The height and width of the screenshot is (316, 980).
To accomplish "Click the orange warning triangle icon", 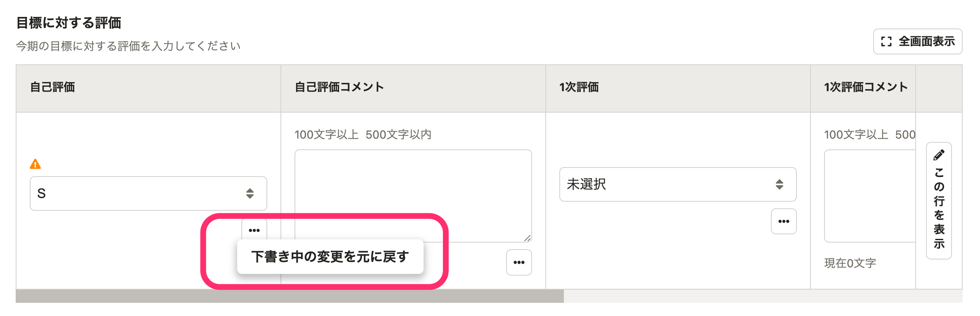I will (x=35, y=164).
